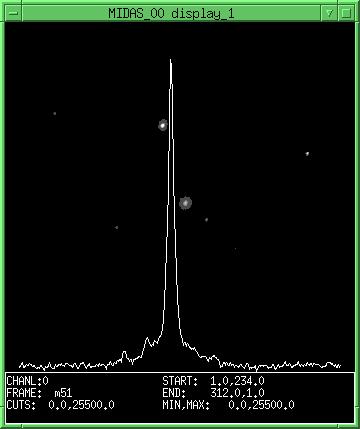This screenshot has width=360, height=429.
Task: Click the ringed star right of the trace peak
Action: point(185,203)
